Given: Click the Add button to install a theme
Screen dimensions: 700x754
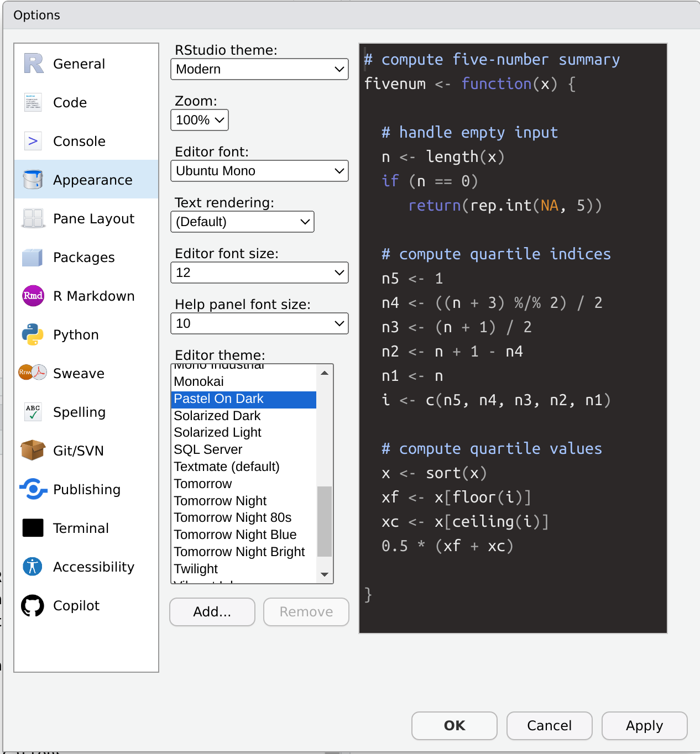Looking at the screenshot, I should (x=212, y=612).
